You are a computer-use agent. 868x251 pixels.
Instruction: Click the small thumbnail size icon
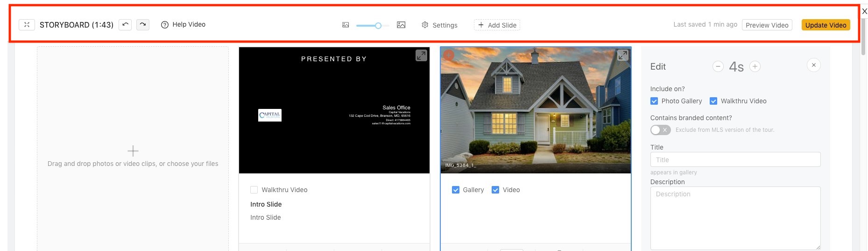point(346,25)
